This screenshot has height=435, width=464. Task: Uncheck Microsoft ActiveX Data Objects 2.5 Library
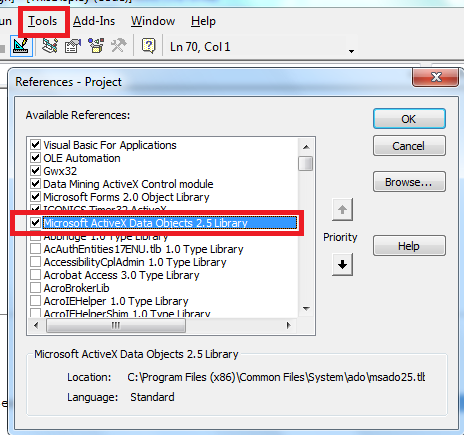pos(35,223)
